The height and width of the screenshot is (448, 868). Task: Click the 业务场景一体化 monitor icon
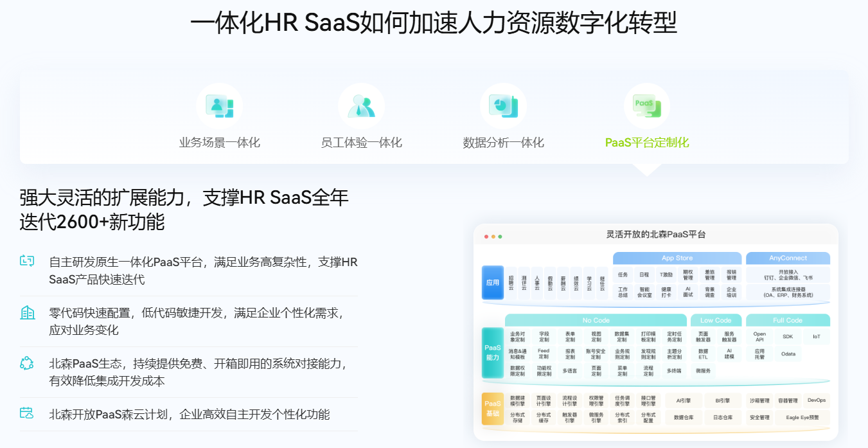219,106
